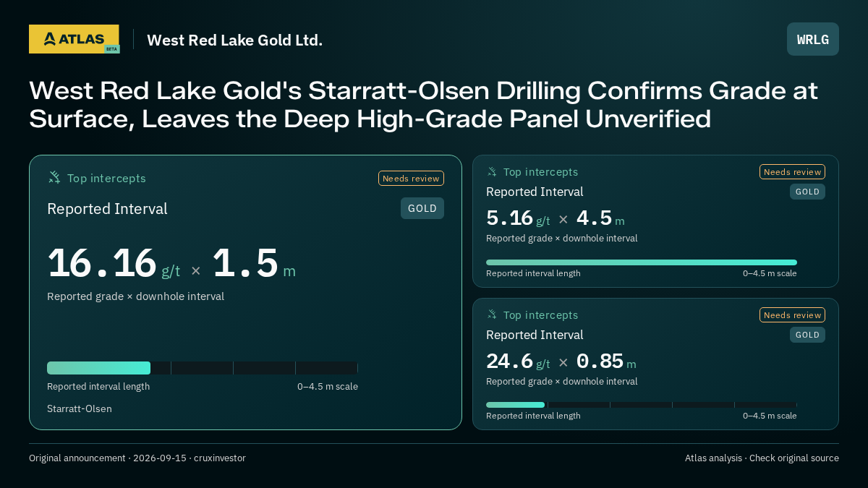The width and height of the screenshot is (868, 488).
Task: Click GOLD tag on the 5.16 g/t card
Action: [807, 192]
